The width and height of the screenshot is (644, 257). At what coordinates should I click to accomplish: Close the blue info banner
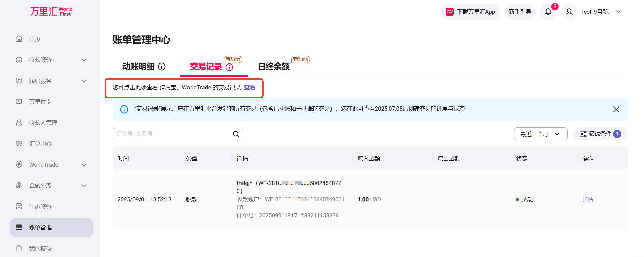(x=616, y=109)
